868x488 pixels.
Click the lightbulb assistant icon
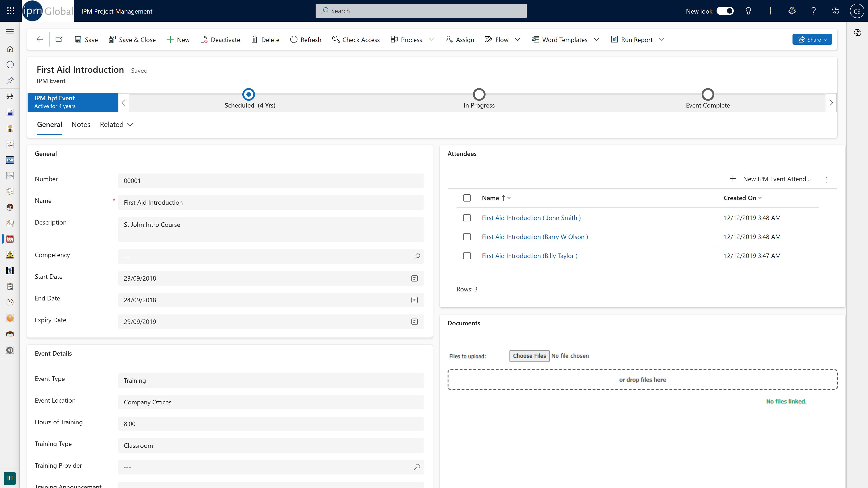point(748,11)
